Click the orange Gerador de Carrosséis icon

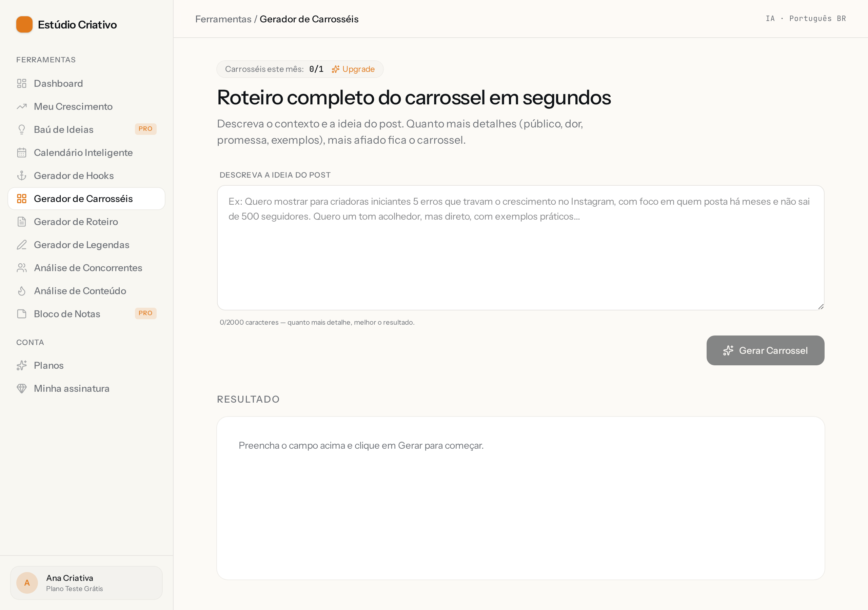[22, 199]
